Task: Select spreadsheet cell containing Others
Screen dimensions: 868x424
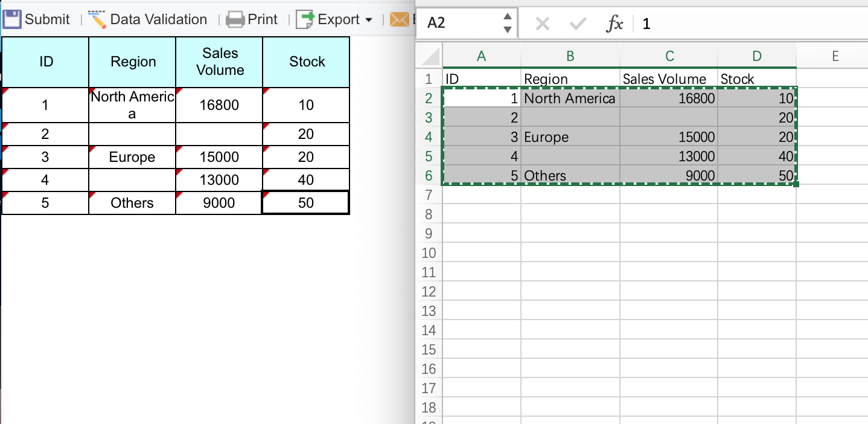Action: tap(570, 176)
